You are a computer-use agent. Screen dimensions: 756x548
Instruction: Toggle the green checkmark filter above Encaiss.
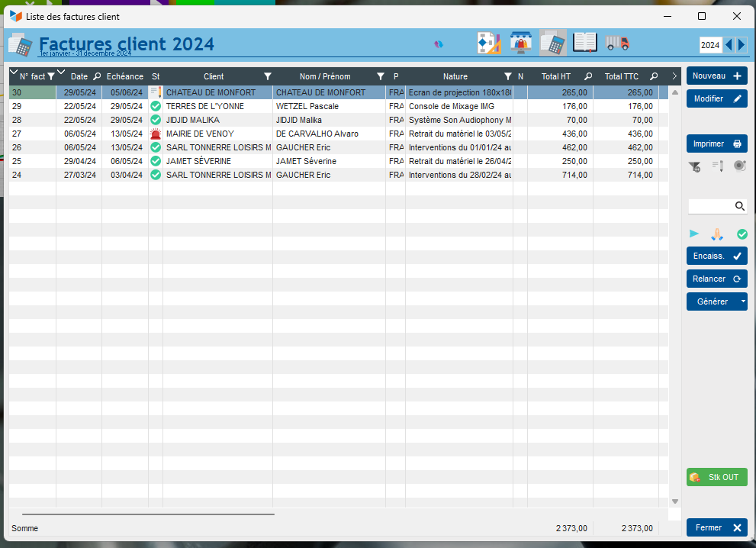pos(742,234)
